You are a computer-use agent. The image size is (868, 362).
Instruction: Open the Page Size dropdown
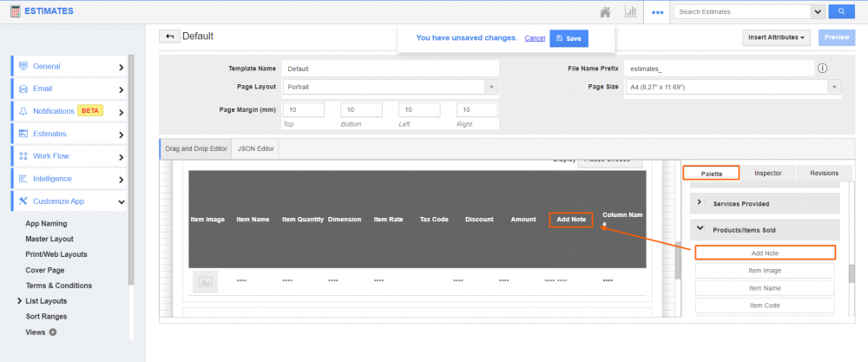[733, 87]
